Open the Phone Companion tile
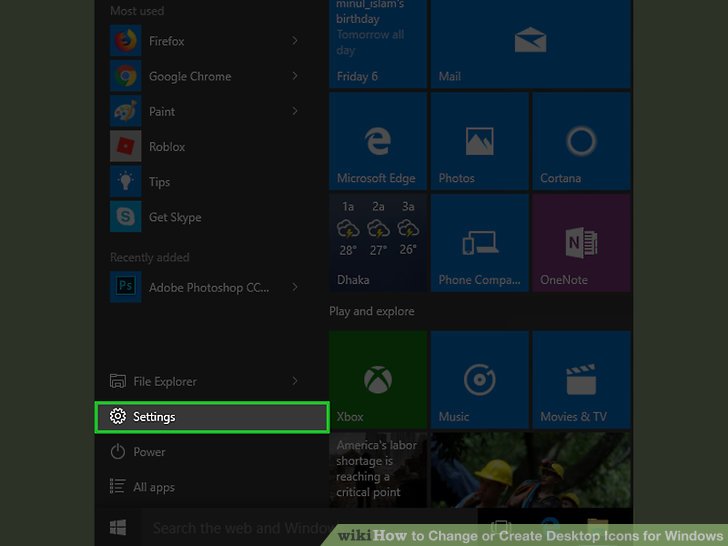Viewport: 728px width, 546px height. [480, 243]
